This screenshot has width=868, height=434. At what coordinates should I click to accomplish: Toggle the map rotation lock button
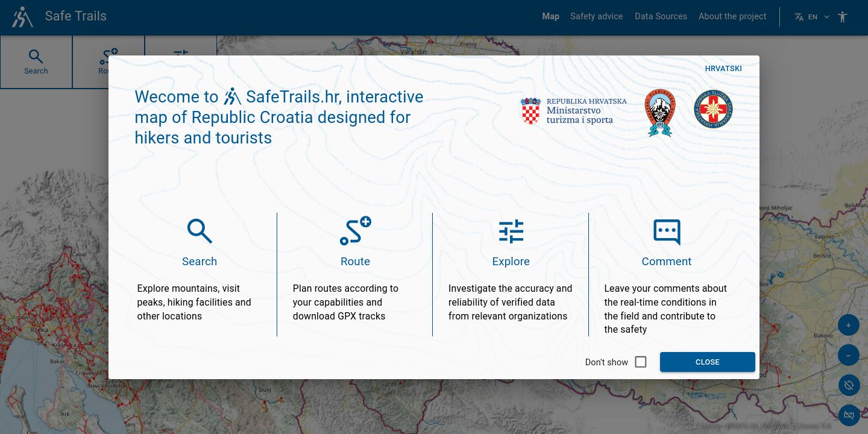pyautogui.click(x=848, y=385)
